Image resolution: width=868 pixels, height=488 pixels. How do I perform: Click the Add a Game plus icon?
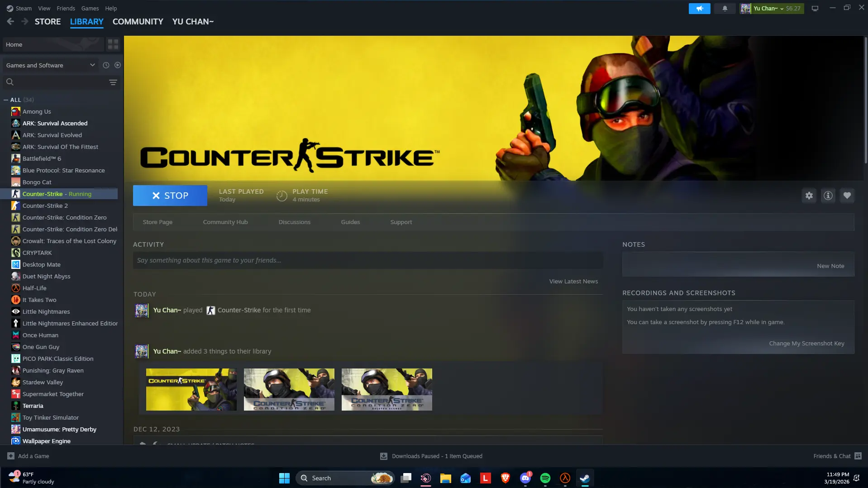coord(11,456)
